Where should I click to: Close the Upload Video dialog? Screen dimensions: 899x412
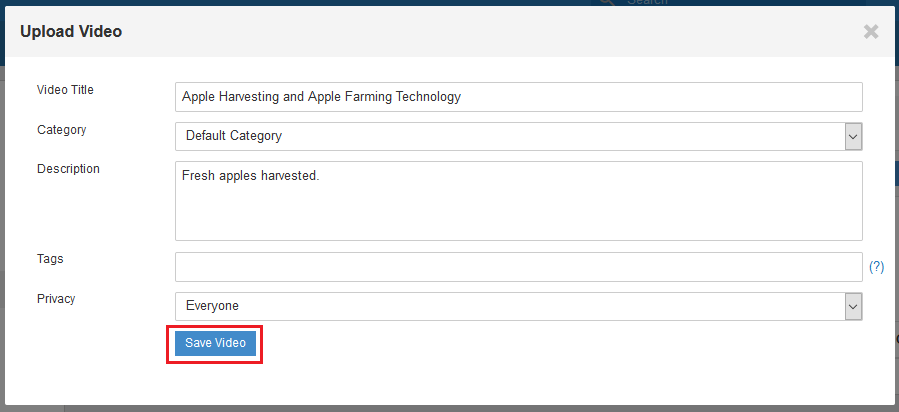pyautogui.click(x=871, y=32)
